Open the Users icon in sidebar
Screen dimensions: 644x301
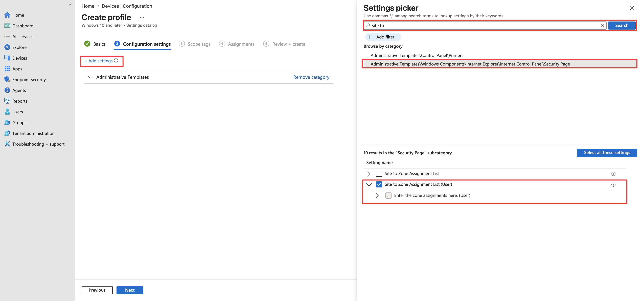(x=7, y=112)
